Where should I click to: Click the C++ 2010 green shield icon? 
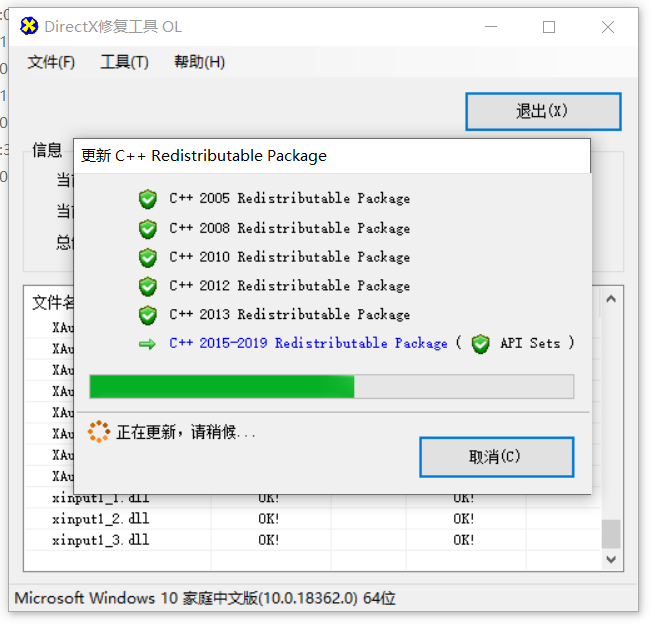pyautogui.click(x=148, y=258)
